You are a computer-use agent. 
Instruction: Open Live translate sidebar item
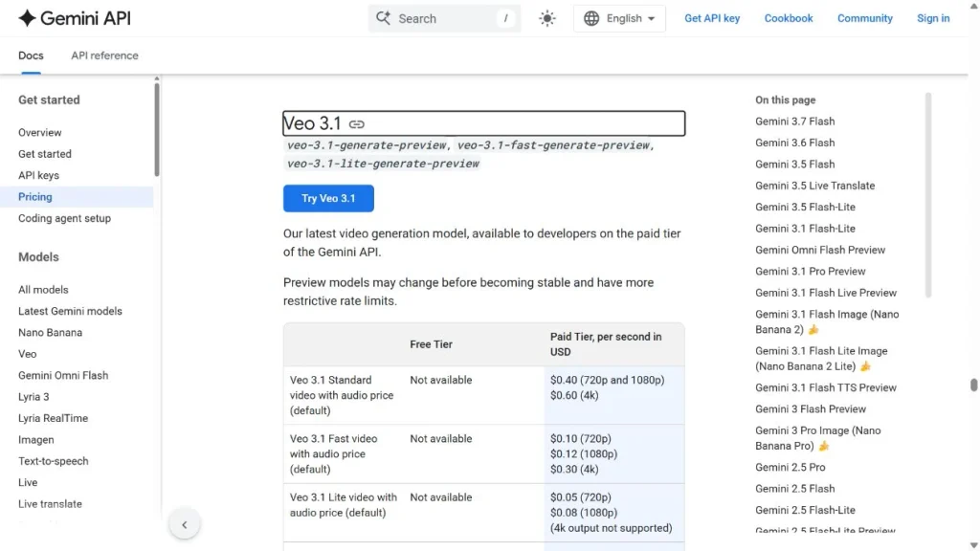click(x=50, y=504)
